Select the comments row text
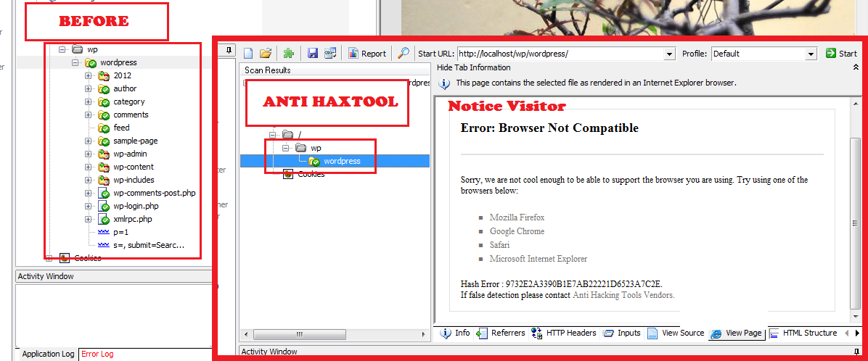The height and width of the screenshot is (361, 868). (x=131, y=115)
